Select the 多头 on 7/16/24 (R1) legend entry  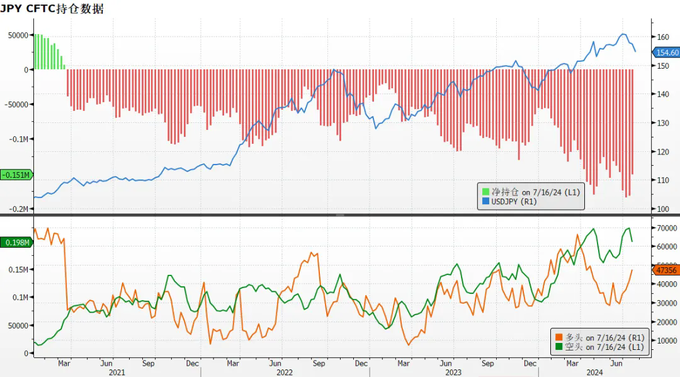tap(600, 338)
